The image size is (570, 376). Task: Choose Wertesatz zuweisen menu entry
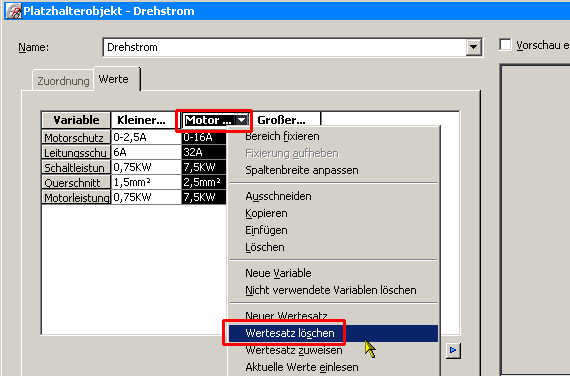pos(333,350)
